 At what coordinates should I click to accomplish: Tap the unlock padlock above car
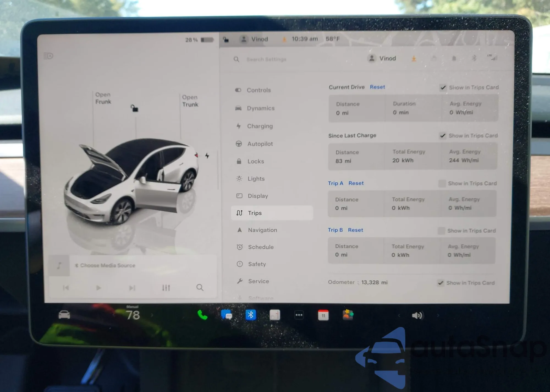pyautogui.click(x=134, y=108)
